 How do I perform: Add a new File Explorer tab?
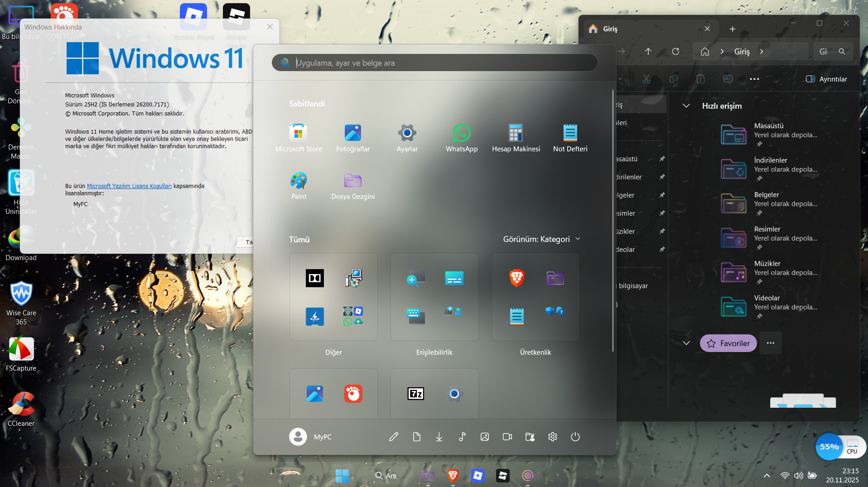click(733, 29)
